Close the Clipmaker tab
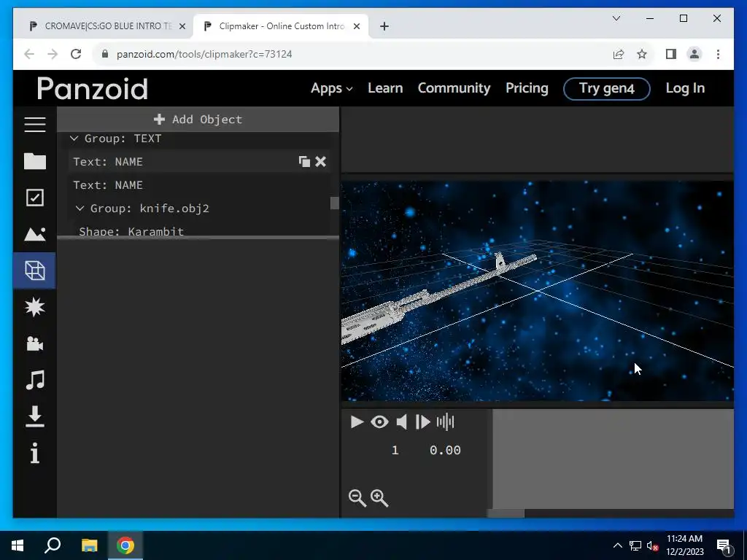747x560 pixels. point(356,26)
